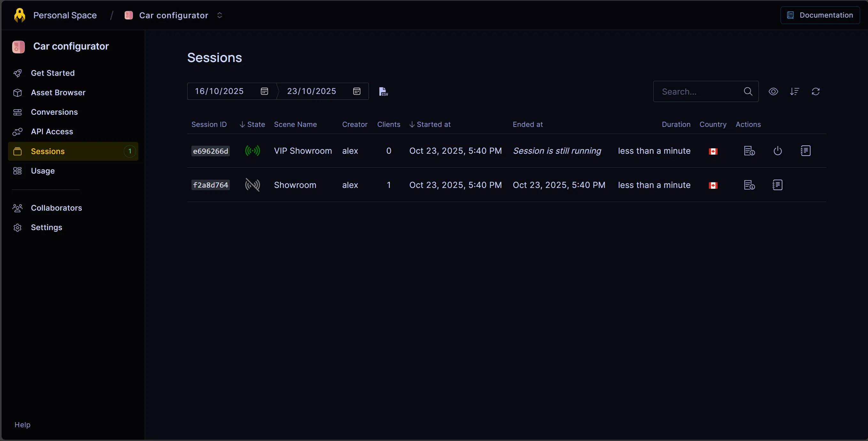Focus the Search sessions field

699,91
